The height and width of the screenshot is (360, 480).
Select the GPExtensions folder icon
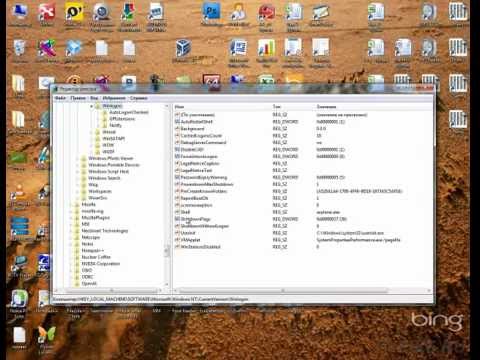tap(104, 119)
